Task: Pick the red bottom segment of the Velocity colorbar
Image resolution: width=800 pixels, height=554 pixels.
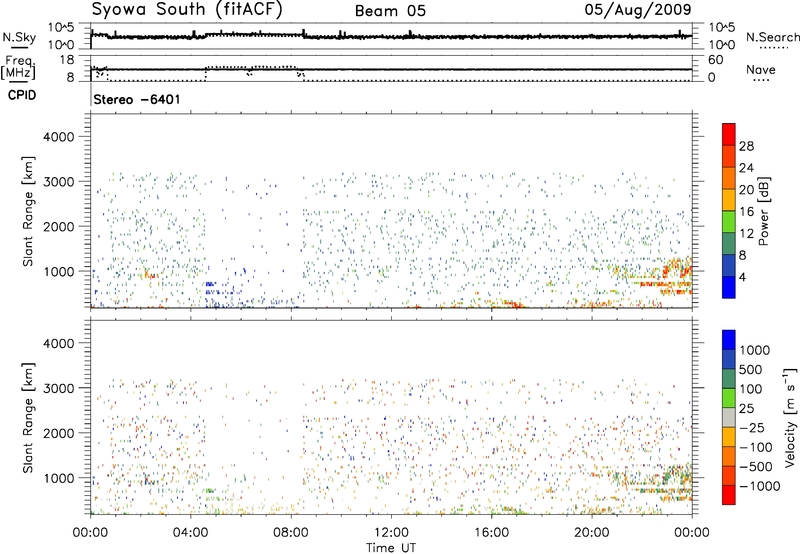Action: (729, 495)
